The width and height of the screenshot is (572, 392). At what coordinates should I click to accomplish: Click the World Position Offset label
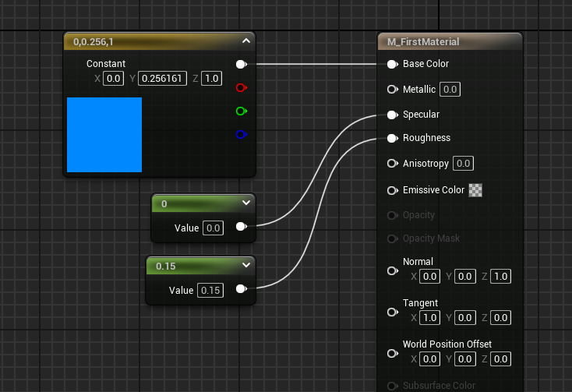pyautogui.click(x=447, y=344)
